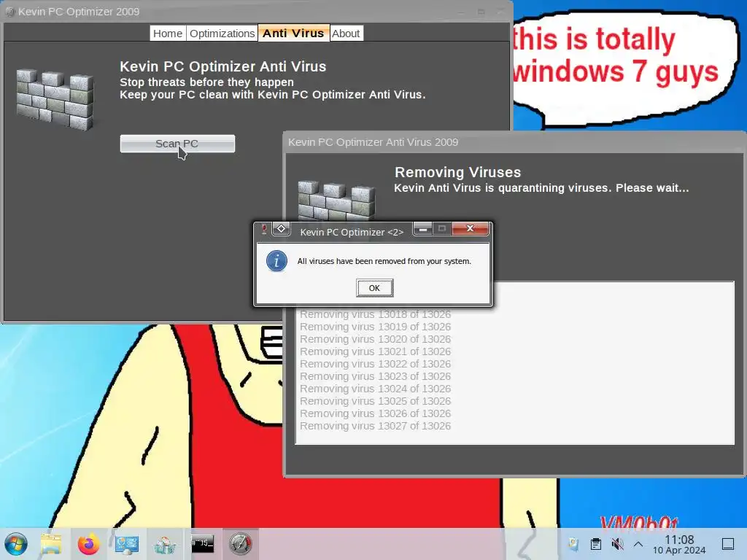Click the diamond keep-above icon in dialog titlebar

tap(281, 228)
